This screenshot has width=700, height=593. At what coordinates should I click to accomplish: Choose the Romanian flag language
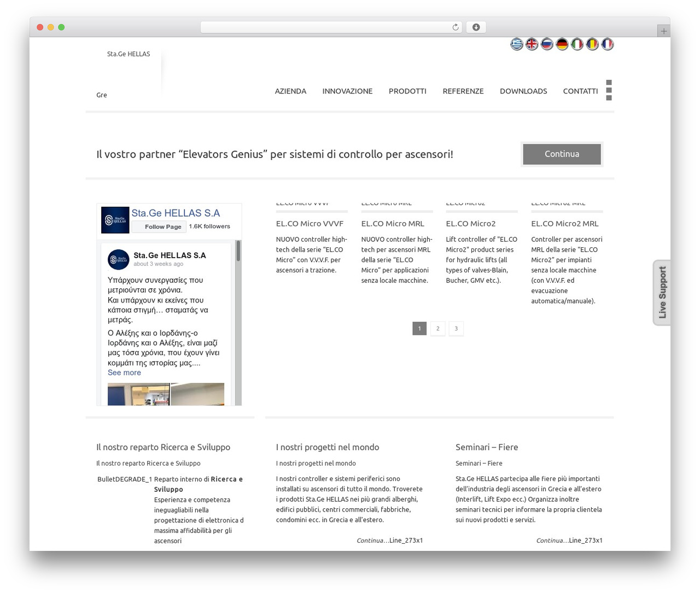pos(592,44)
